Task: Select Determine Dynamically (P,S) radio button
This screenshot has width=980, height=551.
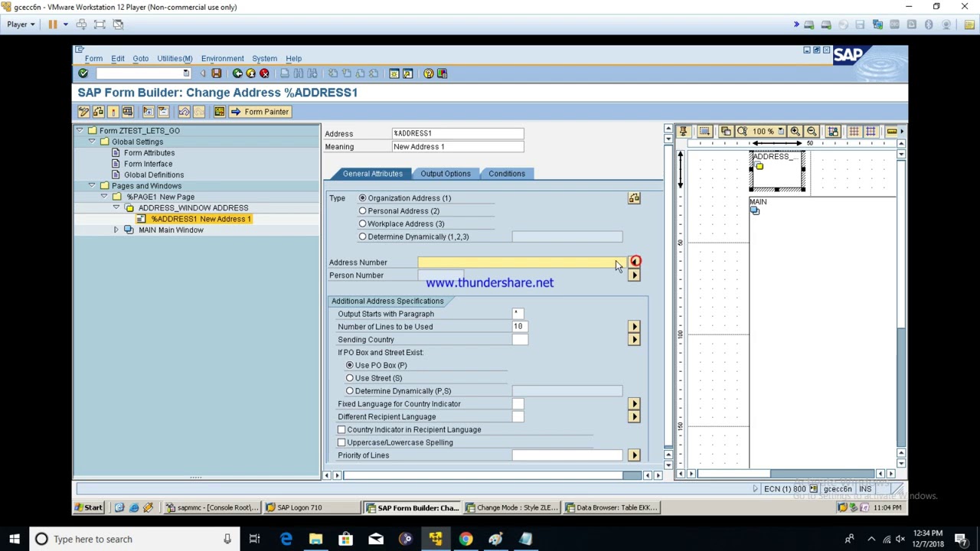Action: click(350, 391)
